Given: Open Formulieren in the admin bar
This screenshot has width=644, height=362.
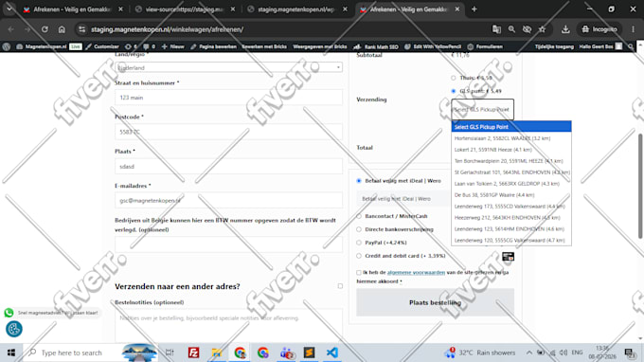Looking at the screenshot, I should click(485, 46).
